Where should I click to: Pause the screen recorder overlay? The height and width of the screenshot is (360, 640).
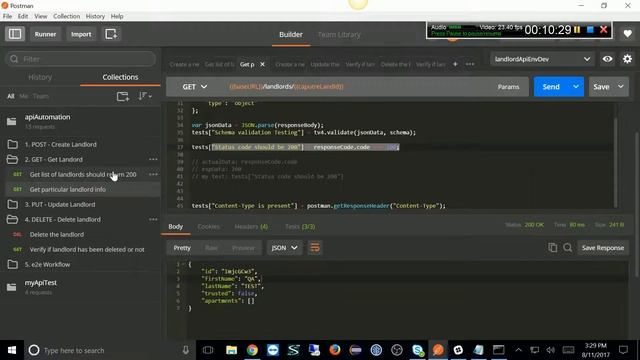[577, 30]
